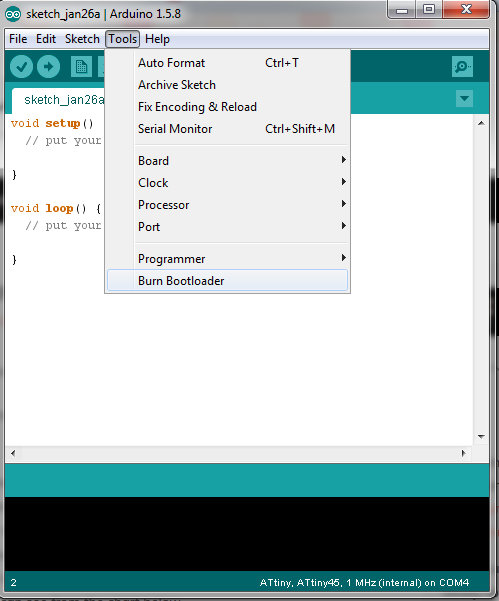Expand the Port submenu
The image size is (499, 601).
pyautogui.click(x=227, y=227)
